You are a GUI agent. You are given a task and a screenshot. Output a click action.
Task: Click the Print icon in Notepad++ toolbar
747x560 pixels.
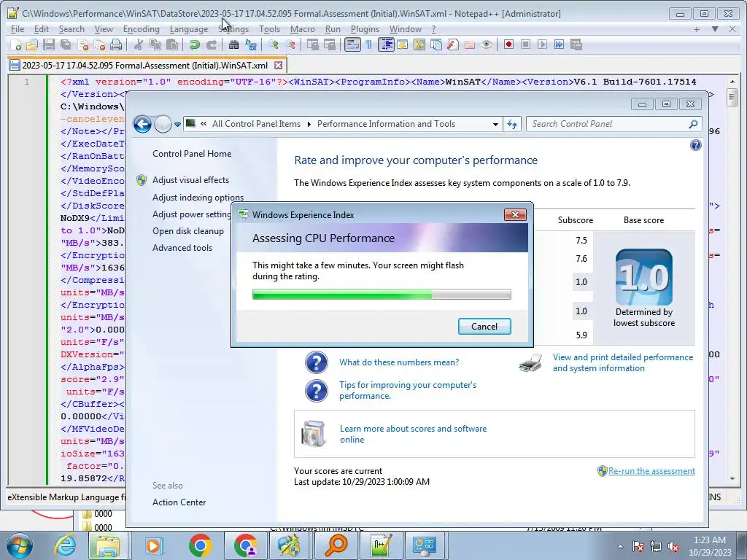[x=116, y=44]
